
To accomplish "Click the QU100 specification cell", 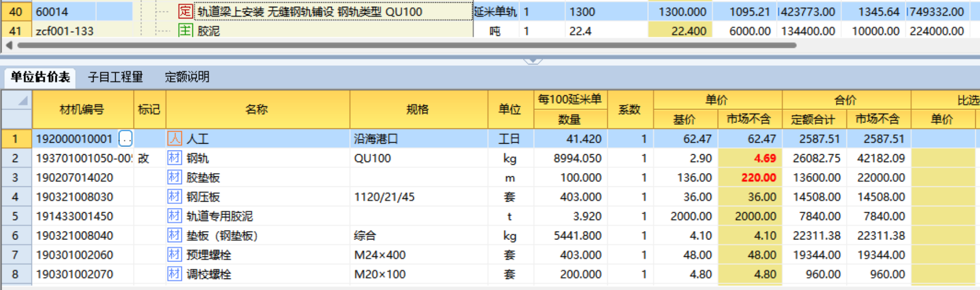I will pos(419,158).
